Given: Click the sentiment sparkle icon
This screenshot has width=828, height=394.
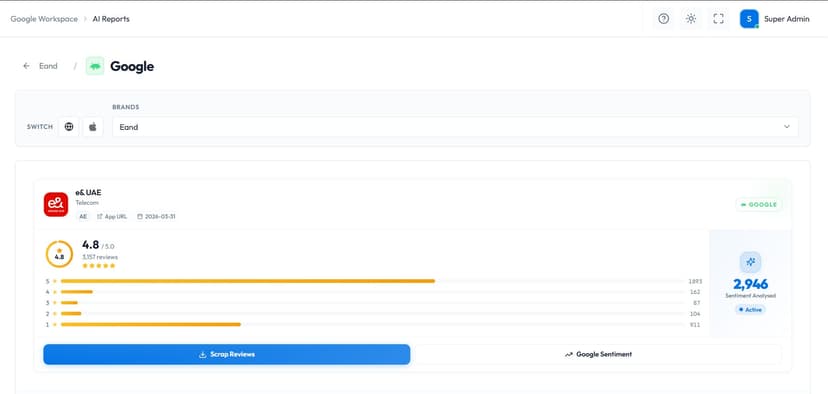Looking at the screenshot, I should click(750, 262).
